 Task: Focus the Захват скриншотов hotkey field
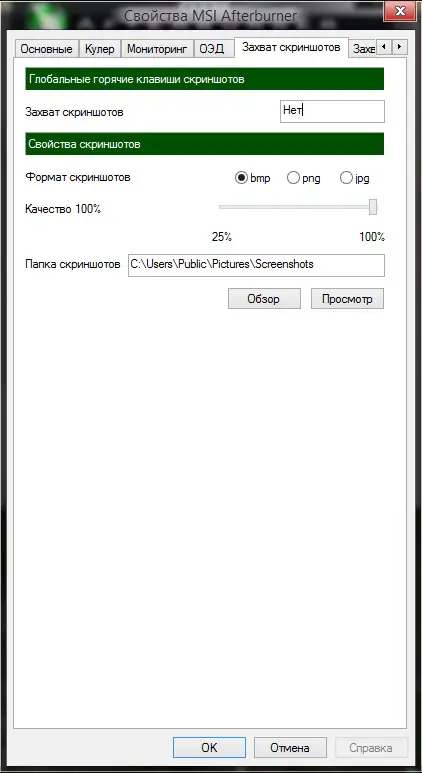pyautogui.click(x=332, y=111)
